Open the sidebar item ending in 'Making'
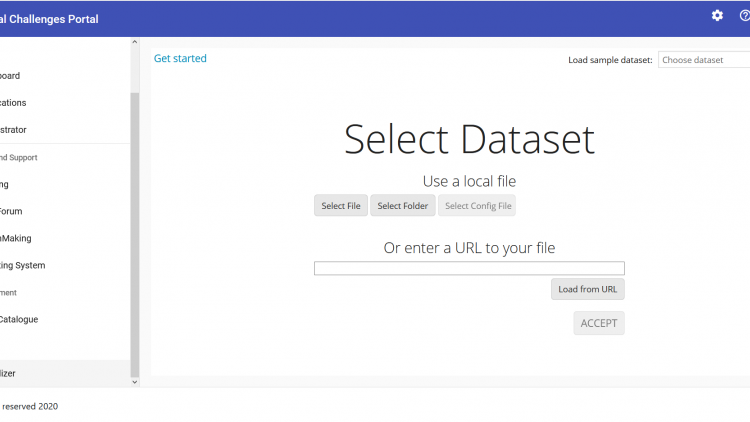The width and height of the screenshot is (750, 422). coord(16,238)
